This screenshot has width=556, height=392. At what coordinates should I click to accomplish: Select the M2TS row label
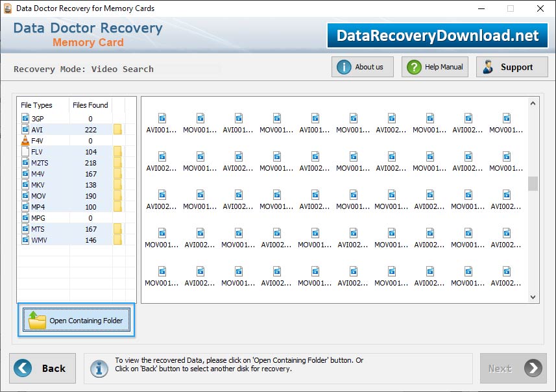click(40, 163)
